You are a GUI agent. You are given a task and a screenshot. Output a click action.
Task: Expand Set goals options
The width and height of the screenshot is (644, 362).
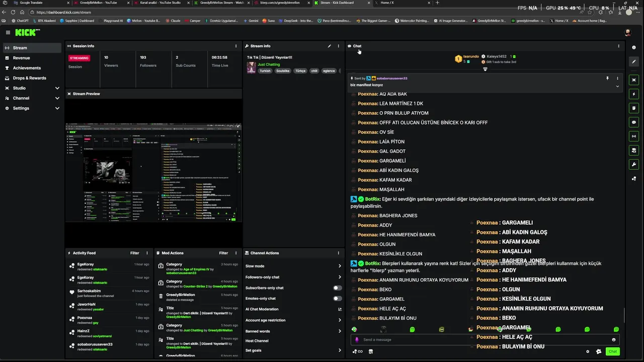coord(340,350)
